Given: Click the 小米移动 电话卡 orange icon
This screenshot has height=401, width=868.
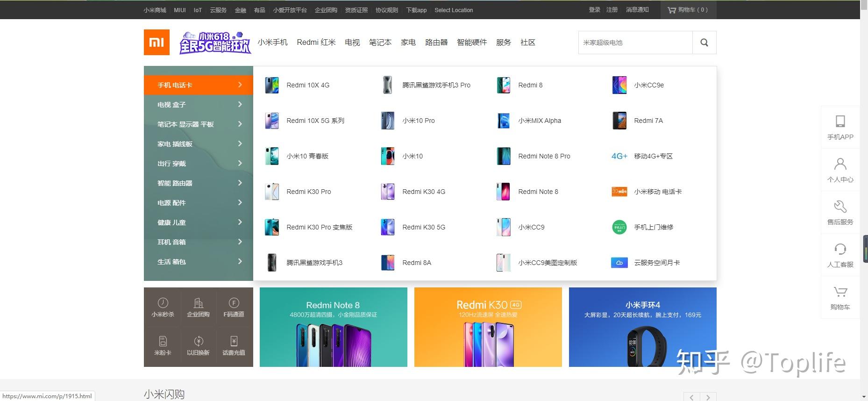Looking at the screenshot, I should 619,192.
